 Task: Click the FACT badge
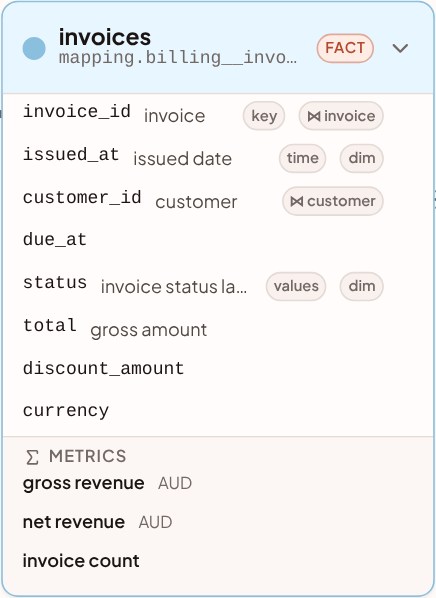345,48
